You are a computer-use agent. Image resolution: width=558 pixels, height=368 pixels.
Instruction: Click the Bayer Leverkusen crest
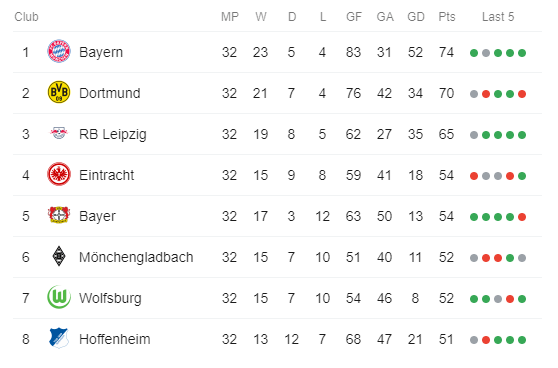pyautogui.click(x=59, y=215)
